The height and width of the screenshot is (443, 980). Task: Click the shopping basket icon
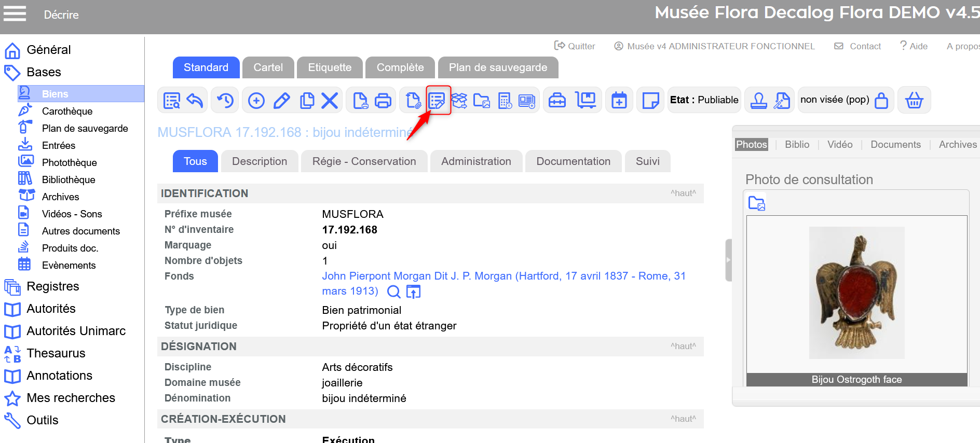tap(914, 100)
